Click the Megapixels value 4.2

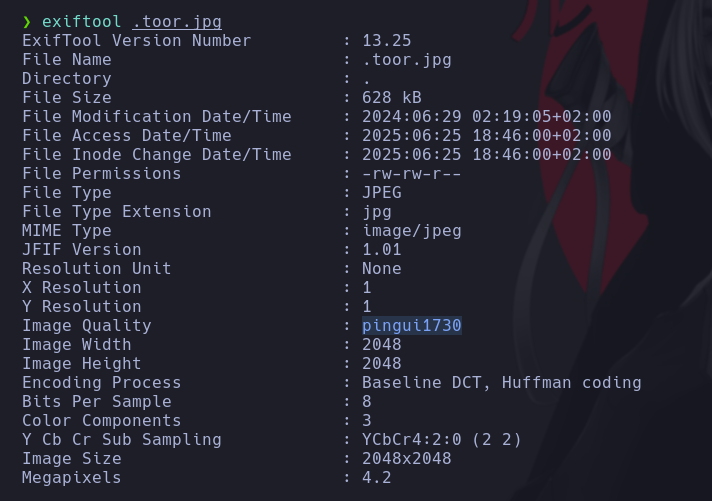click(377, 478)
